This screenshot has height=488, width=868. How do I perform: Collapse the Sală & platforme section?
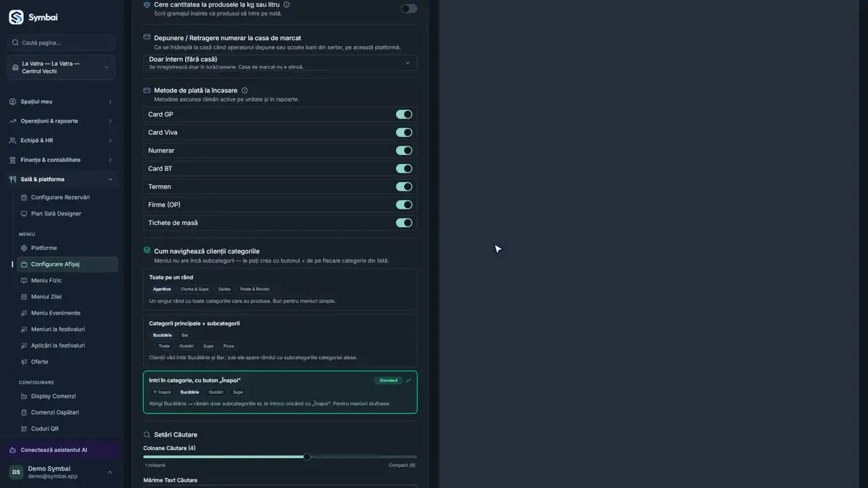tap(61, 180)
